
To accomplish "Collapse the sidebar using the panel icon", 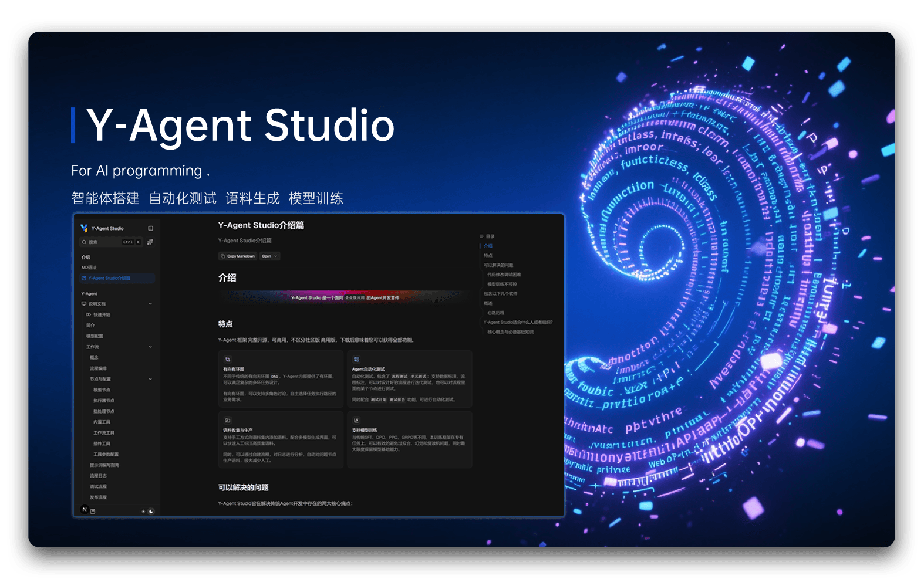I will 150,228.
